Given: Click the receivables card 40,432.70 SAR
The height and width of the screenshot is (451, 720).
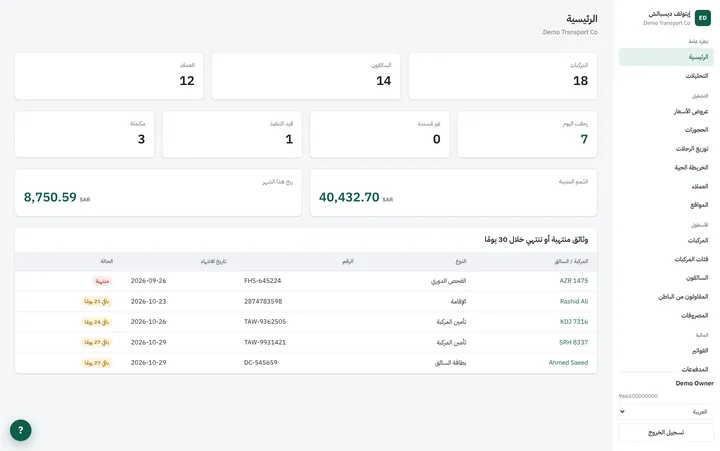Looking at the screenshot, I should (454, 192).
